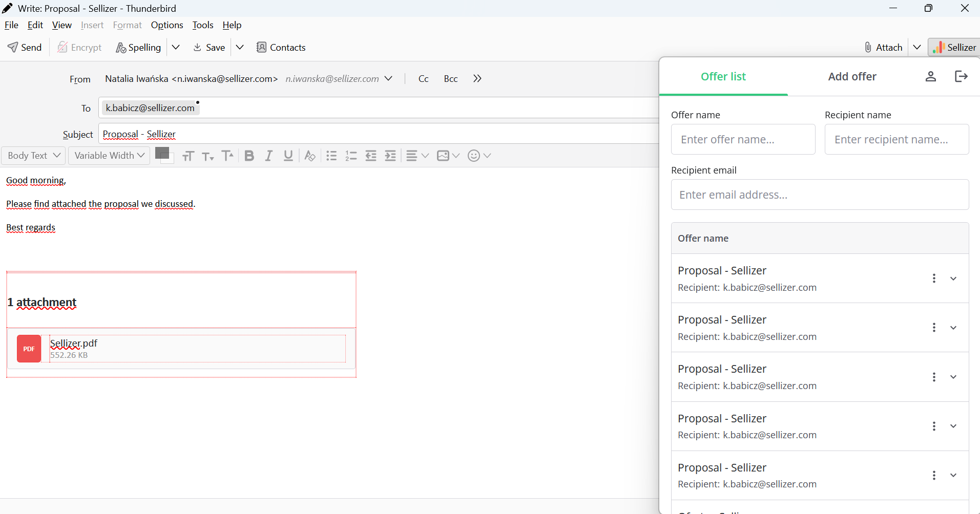Toggle bold formatting
980x514 pixels.
point(249,156)
